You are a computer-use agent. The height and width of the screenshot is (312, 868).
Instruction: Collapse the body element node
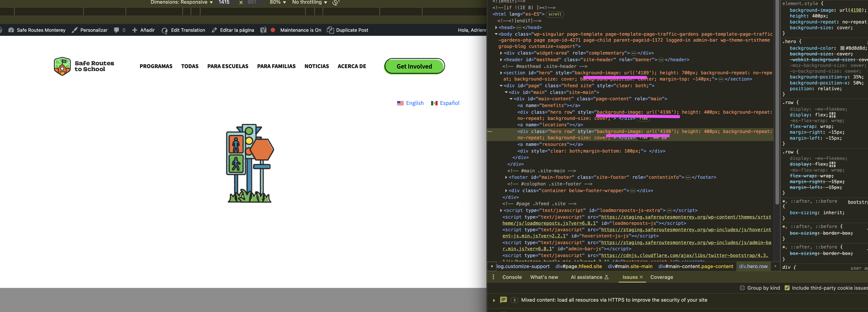[x=496, y=34]
